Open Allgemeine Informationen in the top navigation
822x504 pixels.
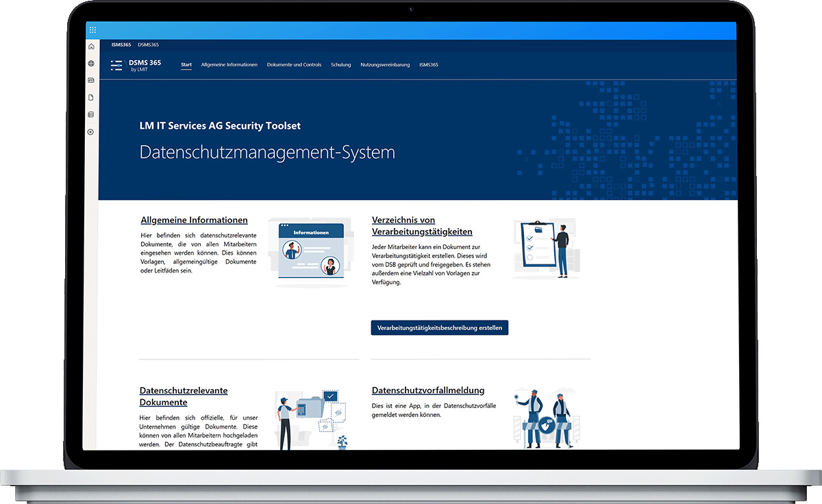pos(229,65)
